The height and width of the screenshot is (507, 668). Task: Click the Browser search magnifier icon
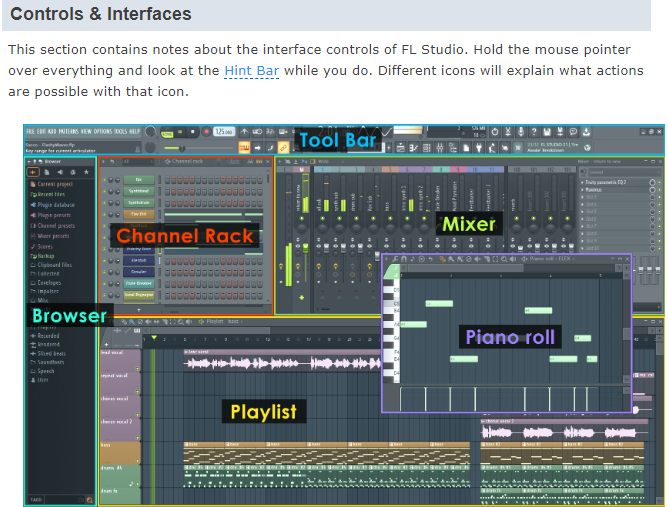89,500
